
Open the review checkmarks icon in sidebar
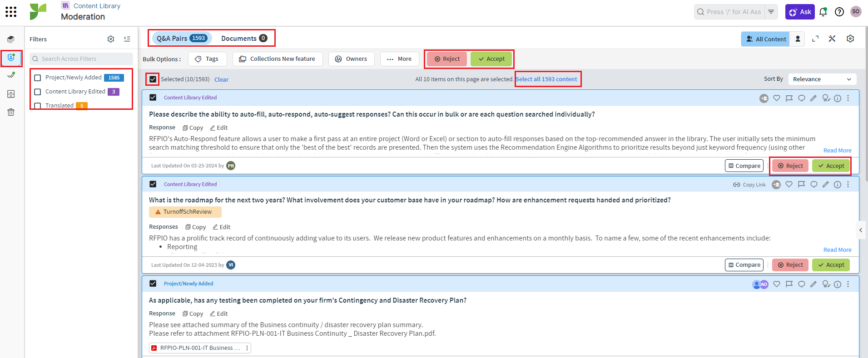tap(11, 75)
